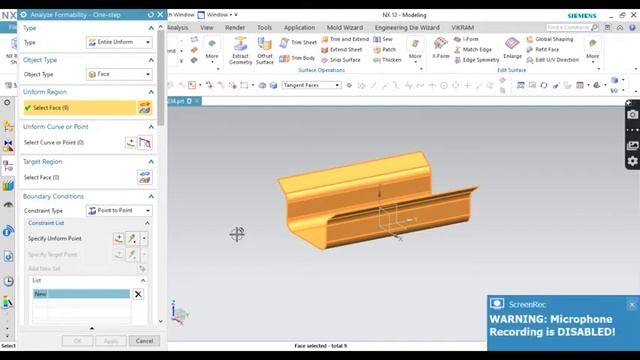The width and height of the screenshot is (640, 360).
Task: Select the Match Edge tool
Action: pyautogui.click(x=473, y=49)
